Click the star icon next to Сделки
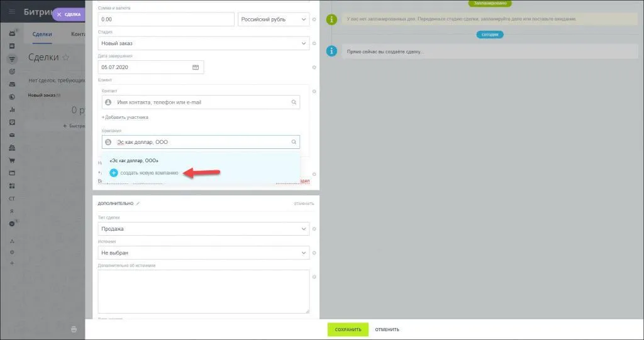644x340 pixels. click(65, 57)
